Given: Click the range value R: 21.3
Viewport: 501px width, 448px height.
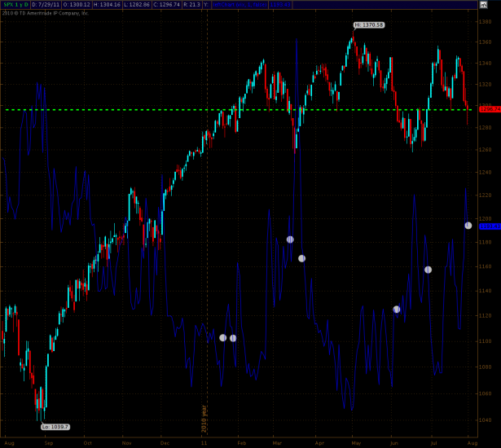Looking at the screenshot, I should [191, 4].
